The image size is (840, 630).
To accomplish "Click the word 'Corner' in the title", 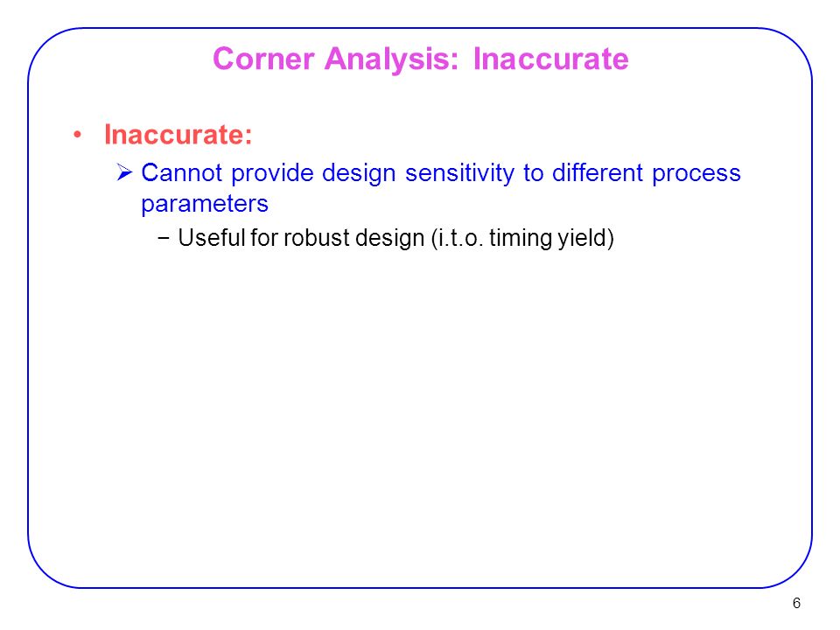I will click(263, 59).
